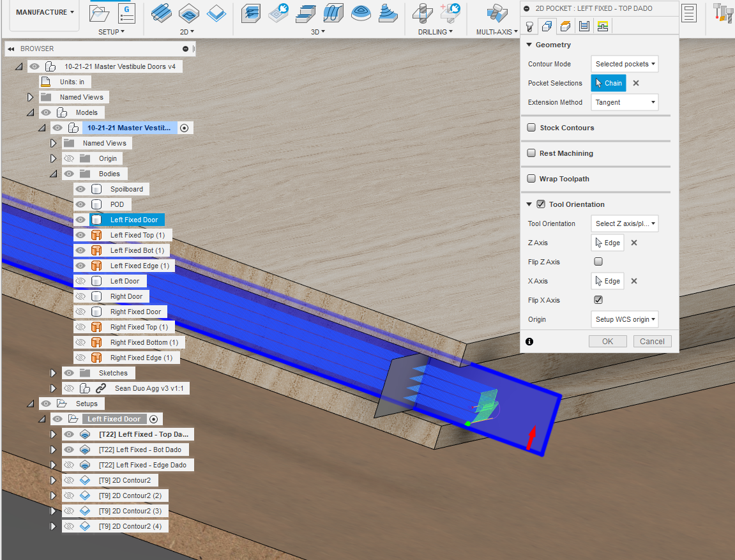Open the Drilling tool icon
The width and height of the screenshot is (735, 560).
pos(422,13)
